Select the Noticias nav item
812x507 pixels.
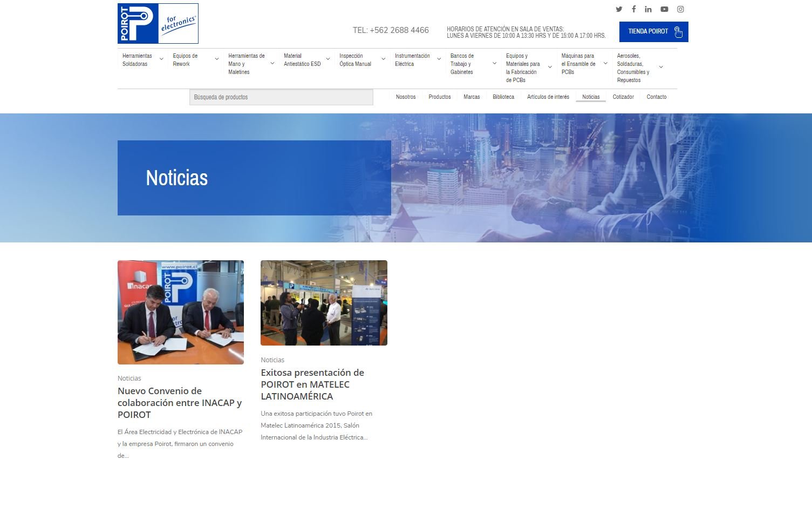[x=591, y=97]
